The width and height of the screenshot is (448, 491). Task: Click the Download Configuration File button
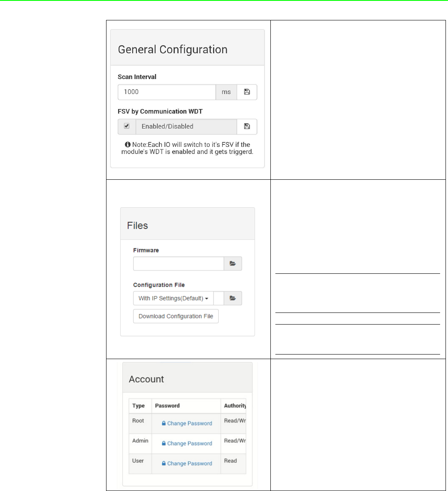176,316
